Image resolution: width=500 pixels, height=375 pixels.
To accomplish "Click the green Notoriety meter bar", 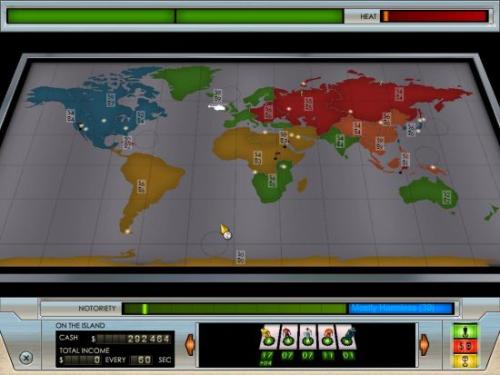I will (x=234, y=309).
